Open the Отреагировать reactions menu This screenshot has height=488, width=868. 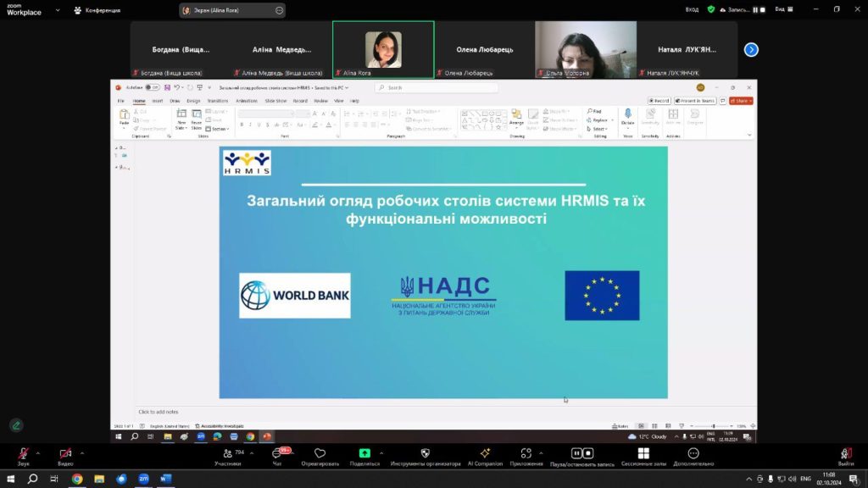point(320,457)
